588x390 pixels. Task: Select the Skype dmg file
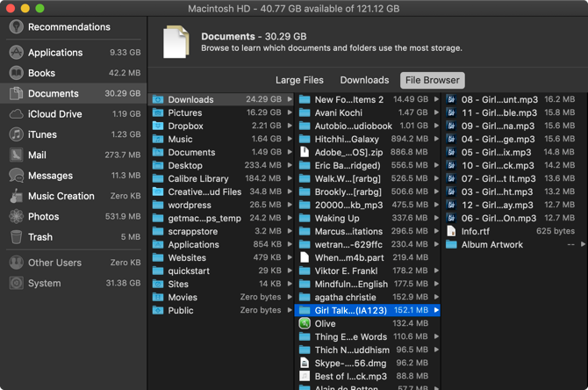click(x=345, y=364)
